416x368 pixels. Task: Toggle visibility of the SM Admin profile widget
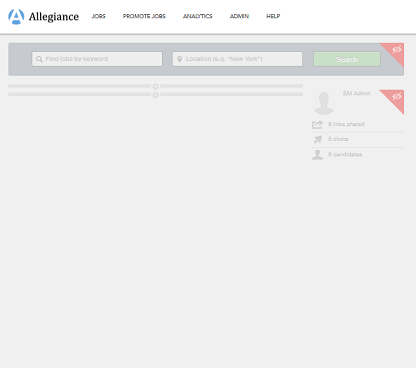[396, 97]
